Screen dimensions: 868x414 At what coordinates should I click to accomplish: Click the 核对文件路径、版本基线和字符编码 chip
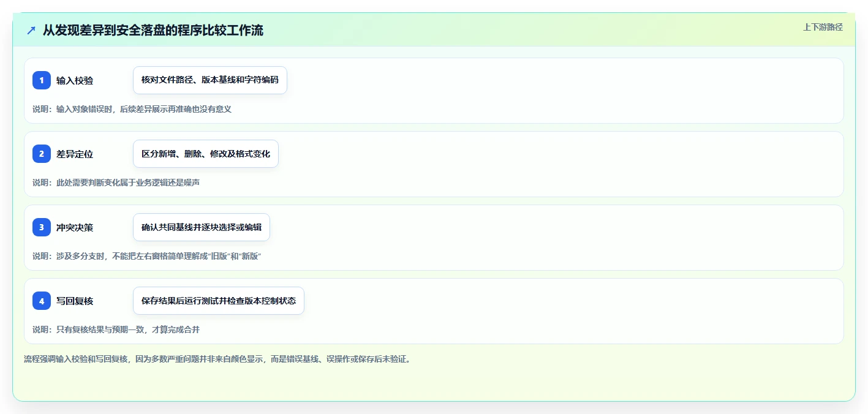(210, 80)
